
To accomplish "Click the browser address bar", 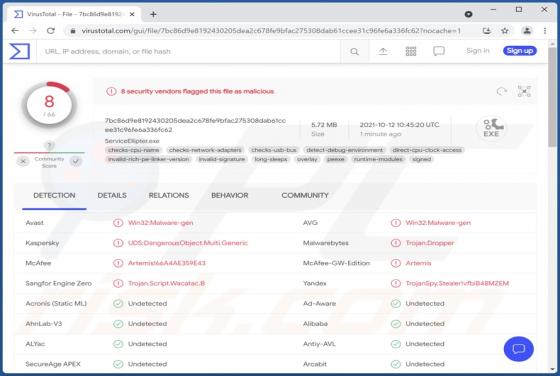I will (x=271, y=31).
